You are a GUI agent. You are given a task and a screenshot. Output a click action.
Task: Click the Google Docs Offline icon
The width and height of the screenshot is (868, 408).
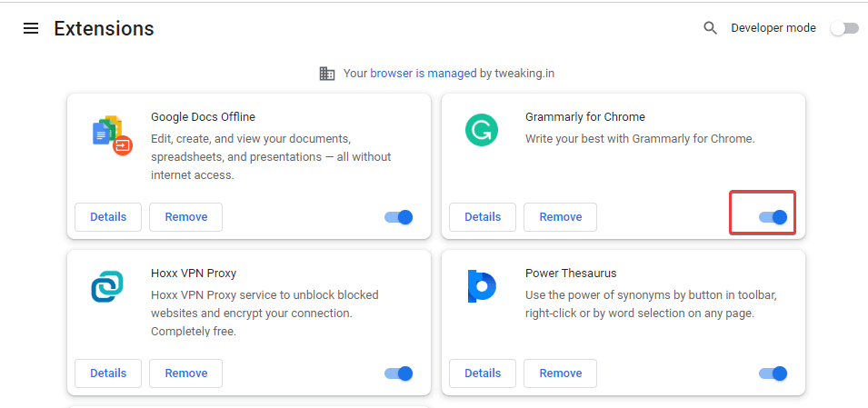pyautogui.click(x=112, y=135)
